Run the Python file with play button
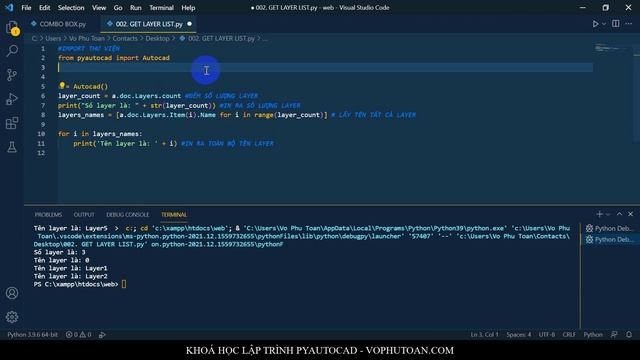640x360 pixels. coord(596,24)
